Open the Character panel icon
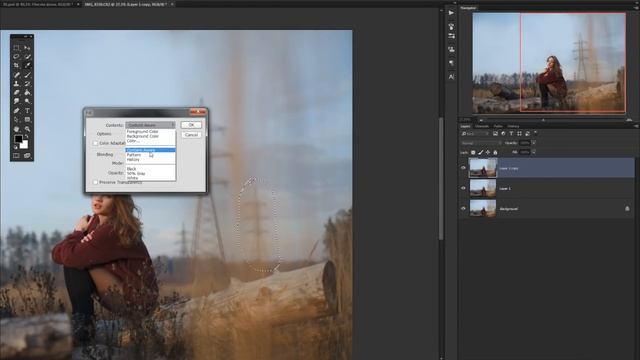The width and height of the screenshot is (640, 360). point(451,76)
